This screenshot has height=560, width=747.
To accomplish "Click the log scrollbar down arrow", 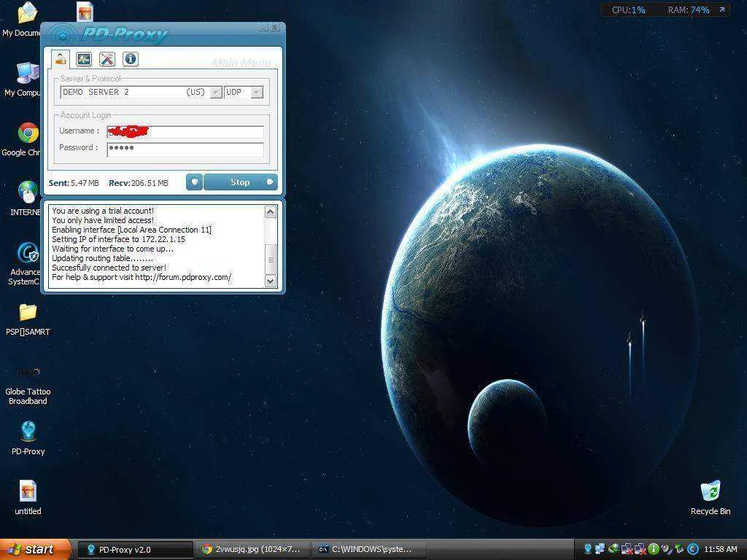I will coord(270,281).
